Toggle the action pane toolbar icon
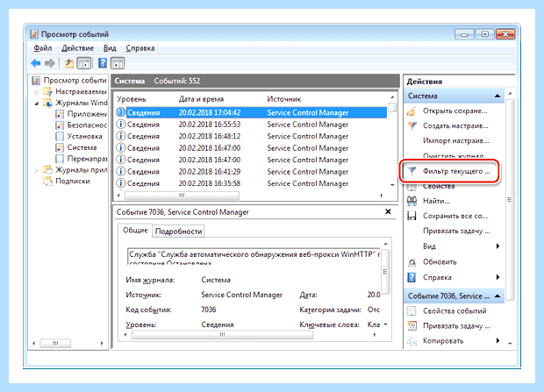This screenshot has height=392, width=544. (118, 63)
